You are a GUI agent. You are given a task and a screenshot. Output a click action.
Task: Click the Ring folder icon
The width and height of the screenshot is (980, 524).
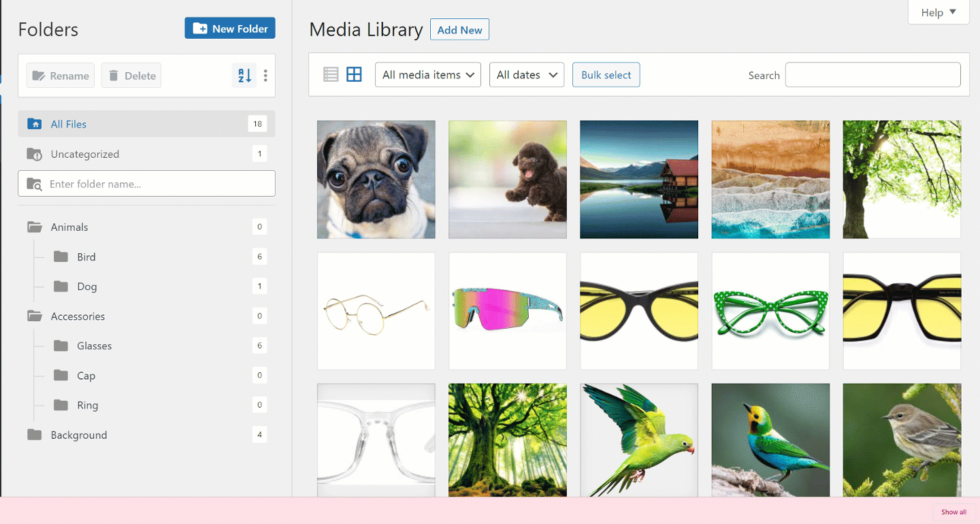61,405
